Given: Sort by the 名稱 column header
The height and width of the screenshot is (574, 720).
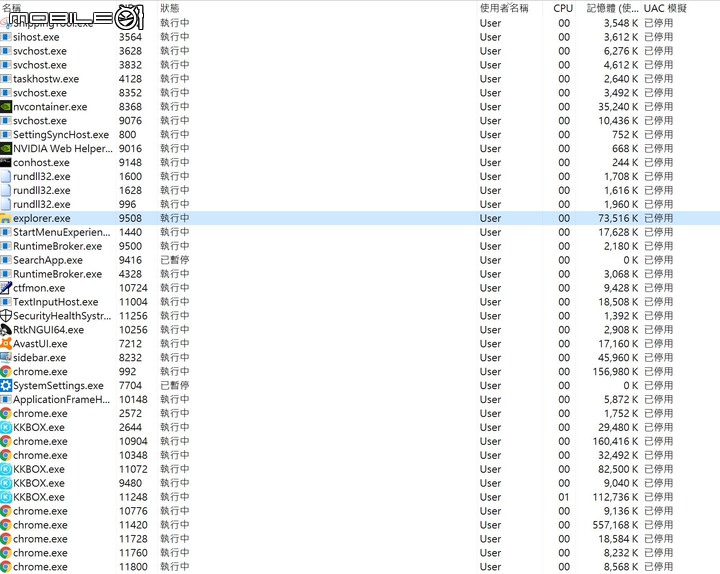Looking at the screenshot, I should [11, 7].
